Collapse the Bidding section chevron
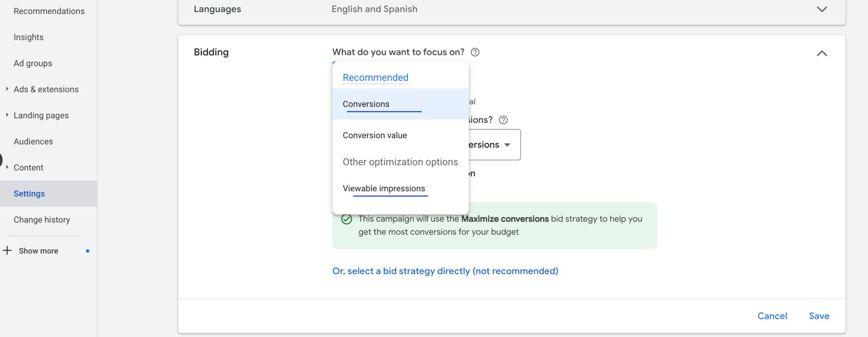 (821, 53)
